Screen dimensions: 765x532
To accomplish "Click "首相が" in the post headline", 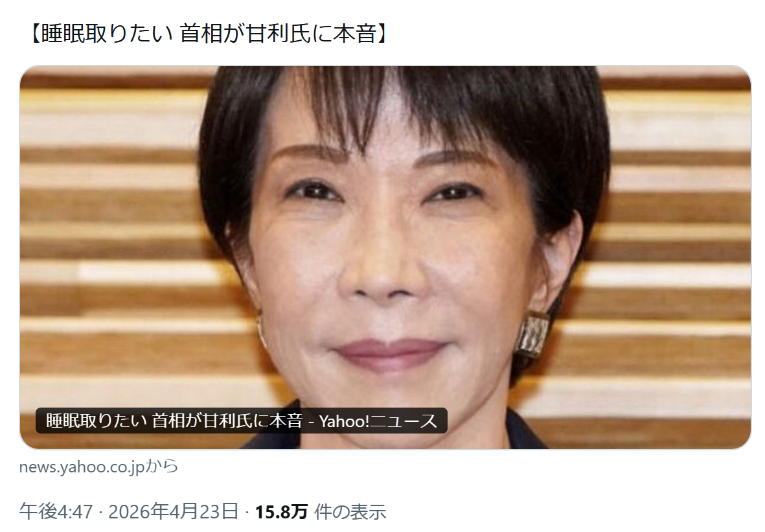I will (212, 33).
